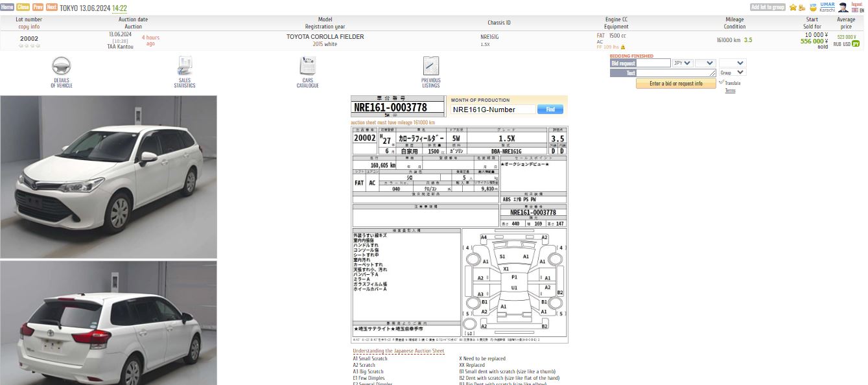
Task: Open the Previous Listings icon
Action: 431,66
